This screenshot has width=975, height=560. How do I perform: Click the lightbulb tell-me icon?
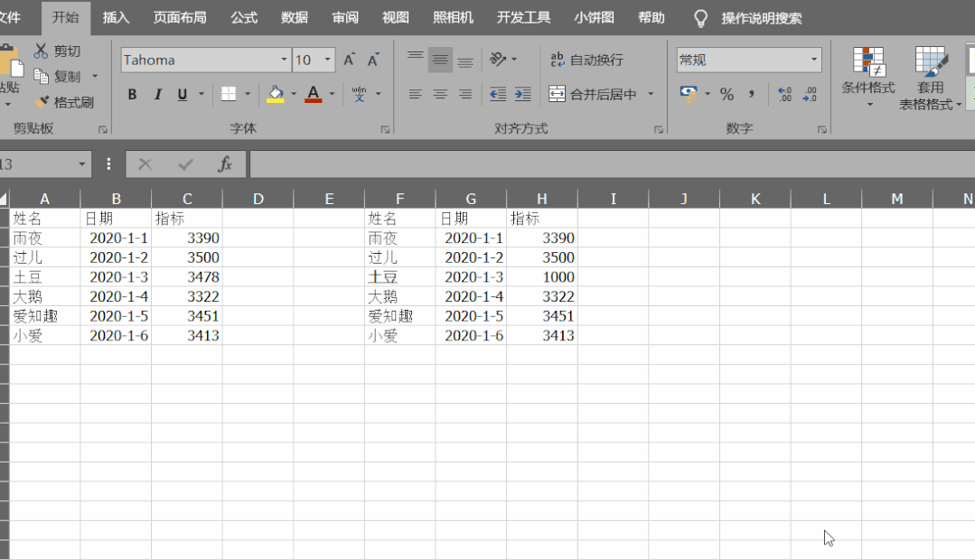point(701,18)
